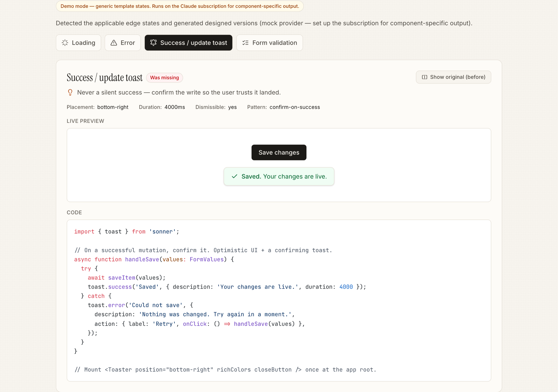
Task: Click the compare icon in Show original
Action: tap(424, 77)
